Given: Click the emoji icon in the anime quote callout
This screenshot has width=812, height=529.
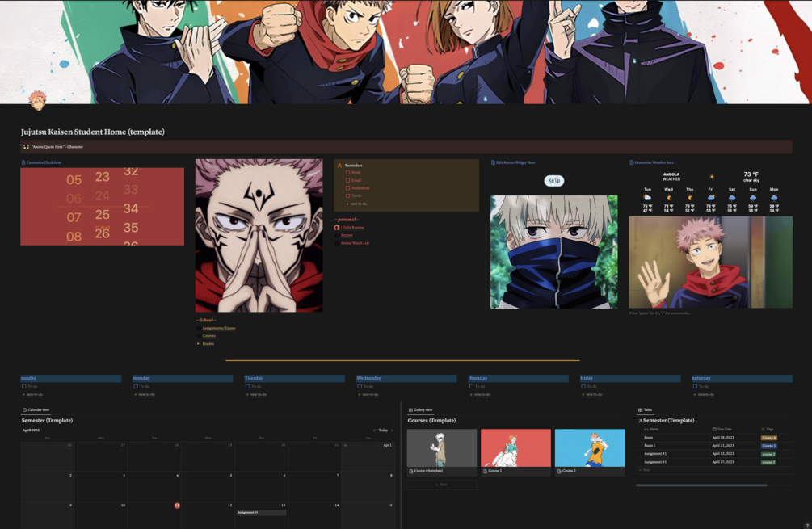Looking at the screenshot, I should 26,147.
